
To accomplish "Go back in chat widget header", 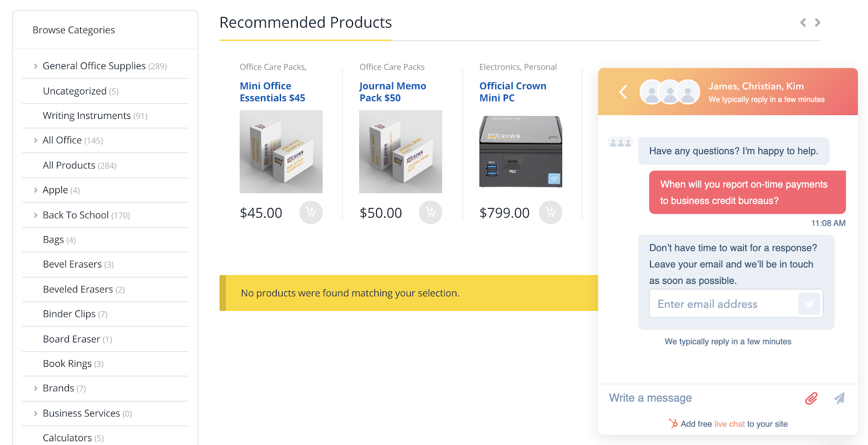I will click(x=623, y=92).
